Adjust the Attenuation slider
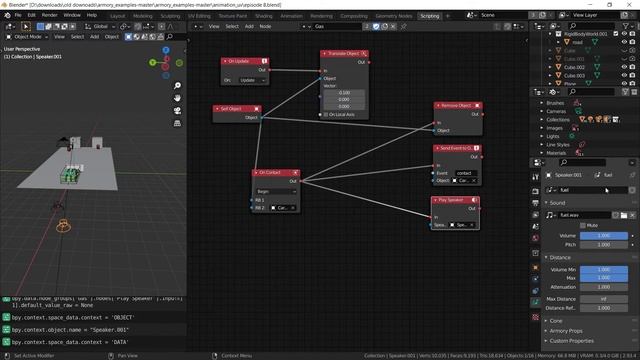This screenshot has width=640, height=360. [604, 287]
